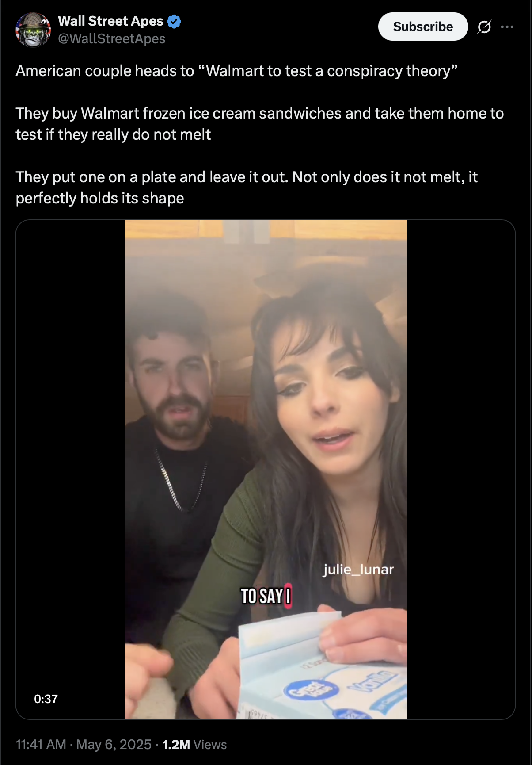The height and width of the screenshot is (765, 532).
Task: Subscribe to Wall Street Apes
Action: [423, 27]
